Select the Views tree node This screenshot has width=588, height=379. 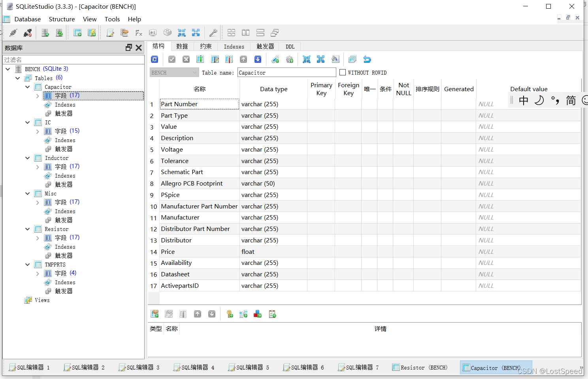[x=42, y=300]
